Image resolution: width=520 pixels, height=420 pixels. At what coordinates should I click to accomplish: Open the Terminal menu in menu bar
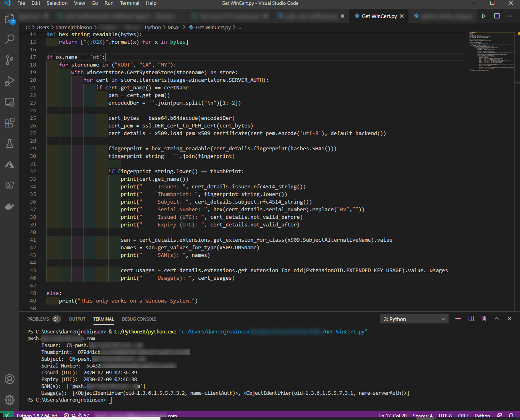pyautogui.click(x=129, y=3)
